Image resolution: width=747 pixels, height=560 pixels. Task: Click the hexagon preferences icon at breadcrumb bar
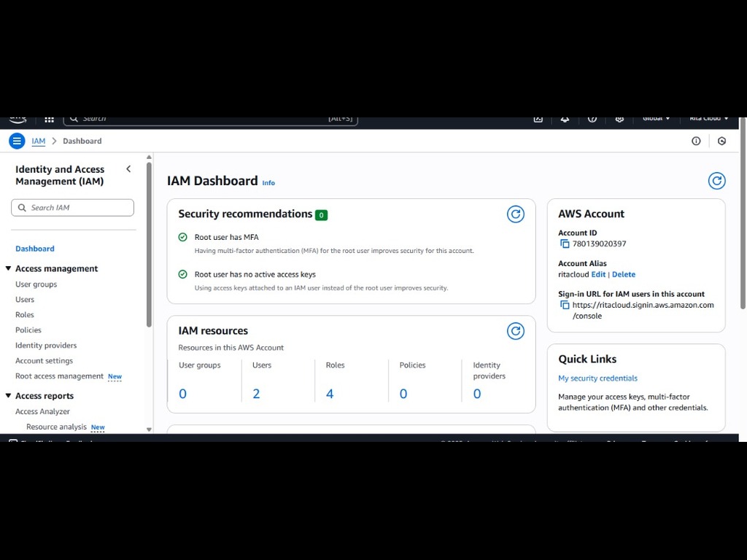coord(721,141)
